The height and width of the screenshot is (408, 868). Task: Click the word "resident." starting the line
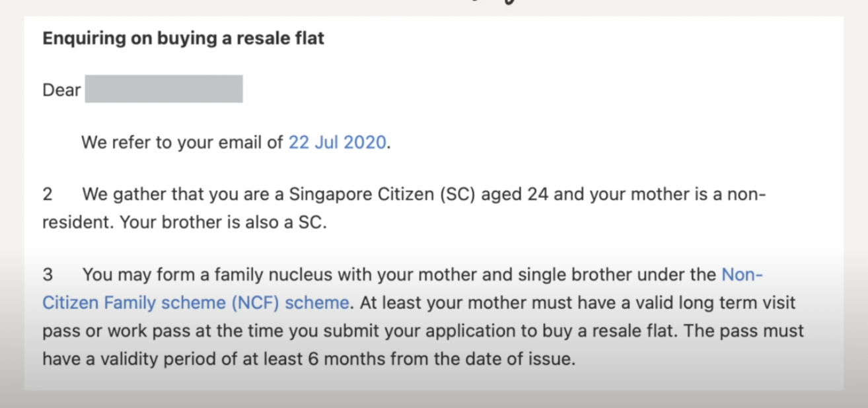(x=79, y=222)
